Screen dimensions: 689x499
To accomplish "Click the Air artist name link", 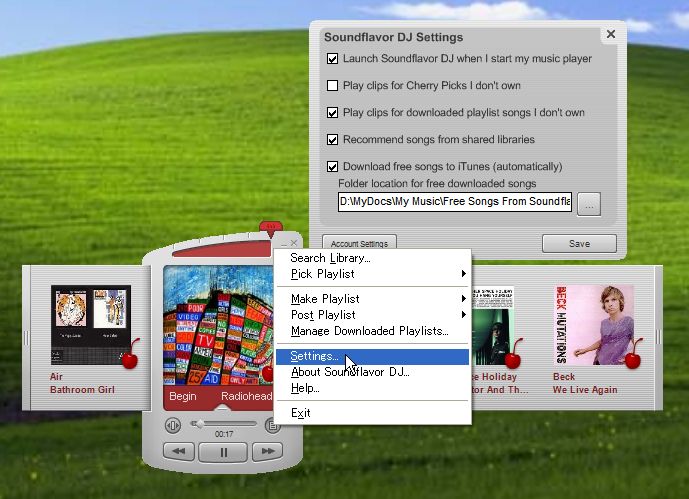I will [x=56, y=377].
